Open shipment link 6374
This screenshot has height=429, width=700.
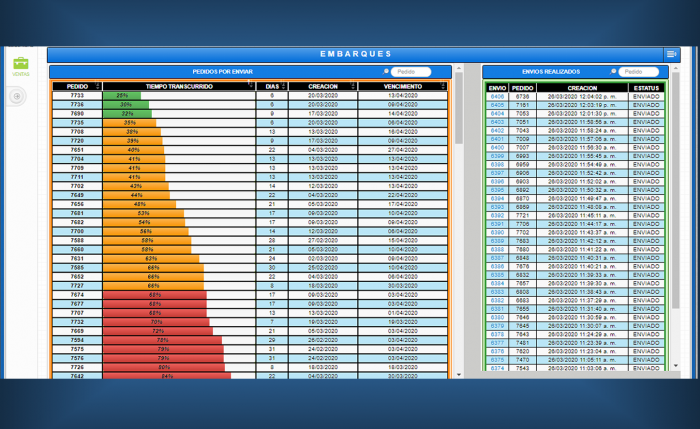[x=497, y=368]
